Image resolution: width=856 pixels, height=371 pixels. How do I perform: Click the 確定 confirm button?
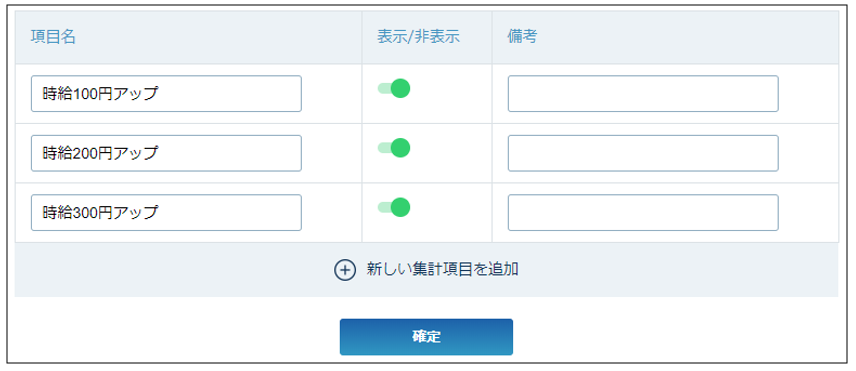(x=426, y=337)
